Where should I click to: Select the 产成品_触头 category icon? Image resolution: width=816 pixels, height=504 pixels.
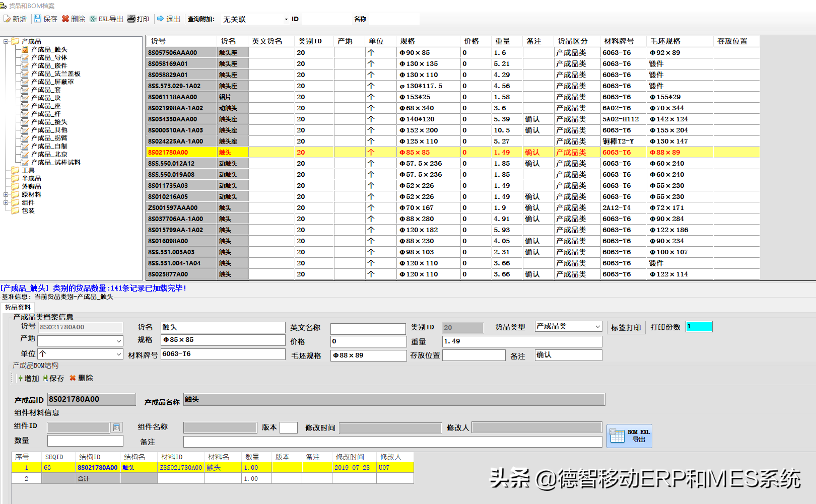pyautogui.click(x=25, y=49)
